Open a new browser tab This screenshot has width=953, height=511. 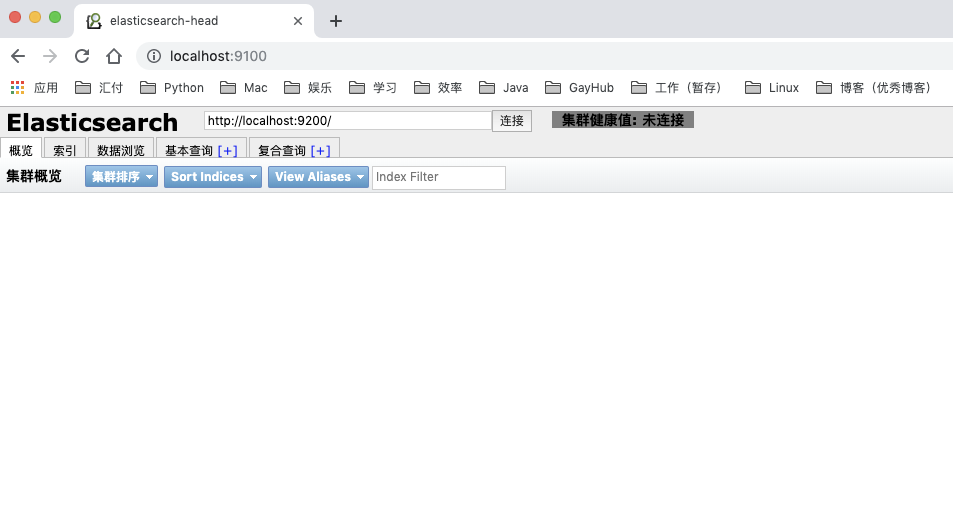(x=335, y=21)
